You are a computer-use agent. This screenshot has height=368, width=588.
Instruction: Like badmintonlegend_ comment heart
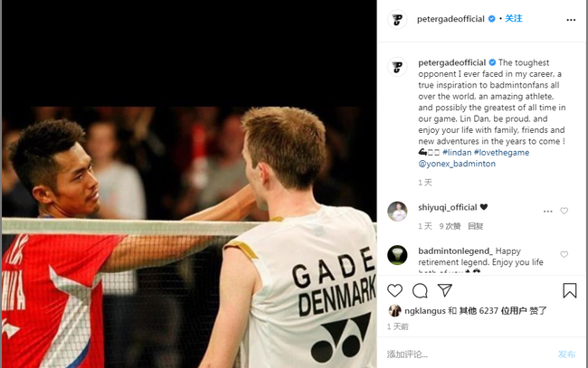[564, 254]
